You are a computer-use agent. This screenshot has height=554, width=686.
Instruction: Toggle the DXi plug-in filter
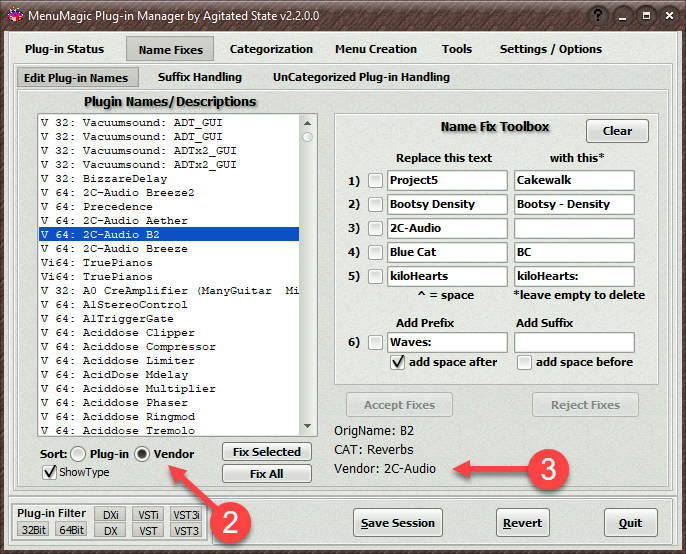[111, 515]
